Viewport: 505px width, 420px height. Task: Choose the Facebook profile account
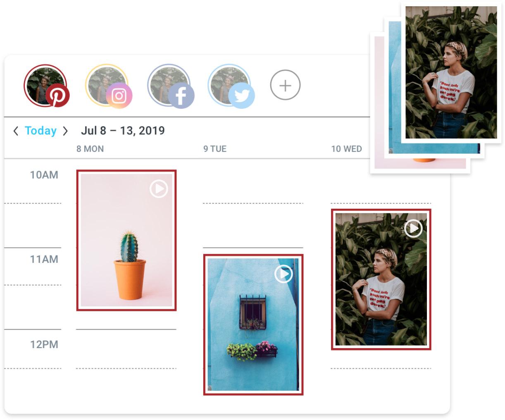tap(170, 86)
